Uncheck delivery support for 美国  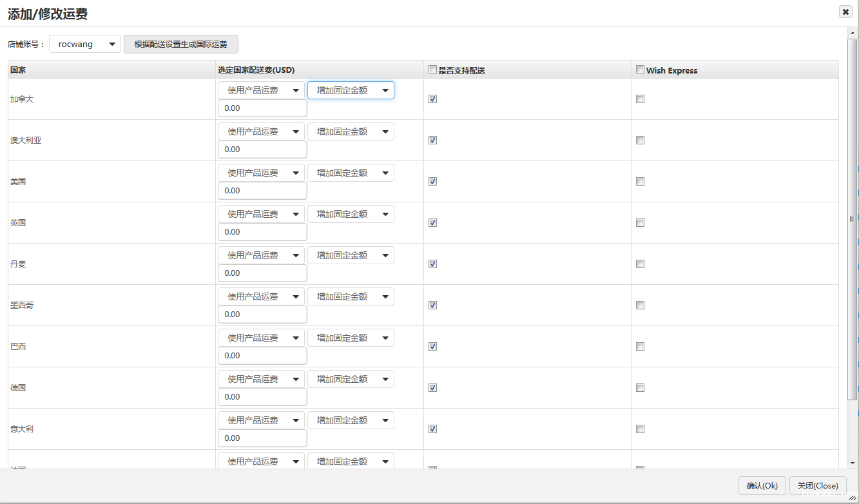tap(433, 182)
